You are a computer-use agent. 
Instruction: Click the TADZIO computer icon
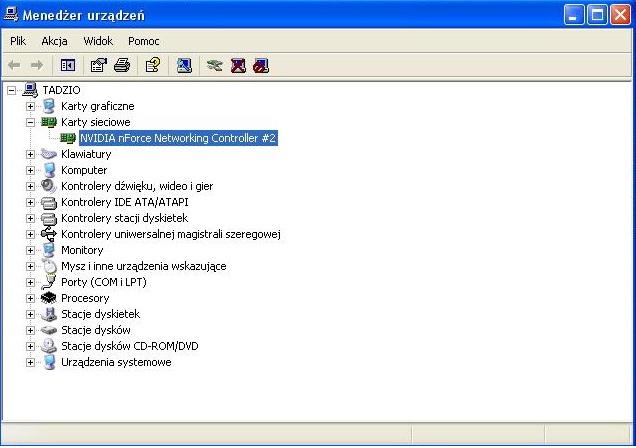tap(30, 90)
